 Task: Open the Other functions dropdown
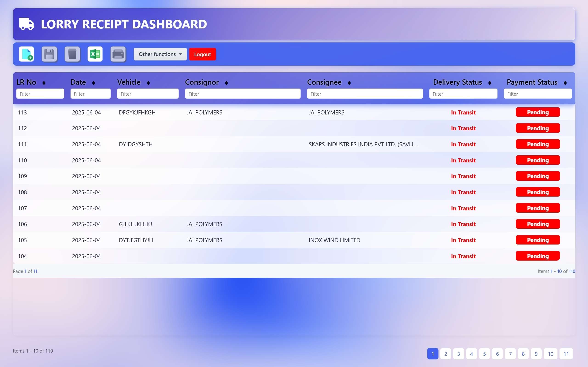pyautogui.click(x=160, y=54)
